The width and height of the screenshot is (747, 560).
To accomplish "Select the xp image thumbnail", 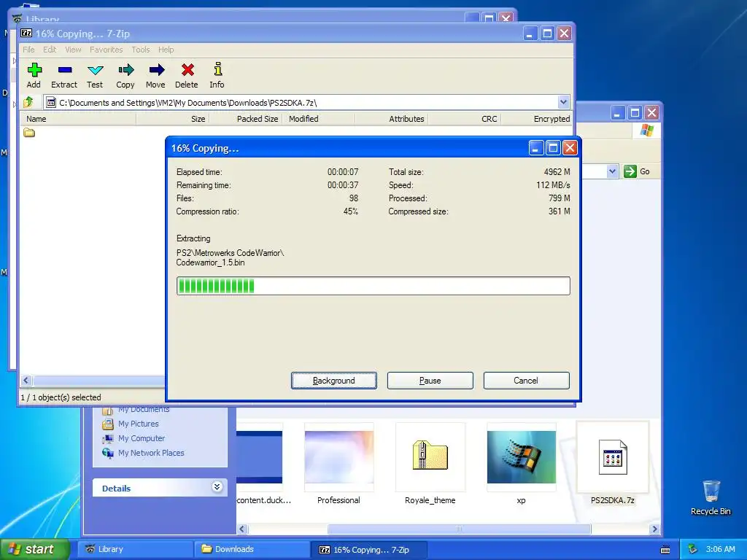I will point(521,457).
